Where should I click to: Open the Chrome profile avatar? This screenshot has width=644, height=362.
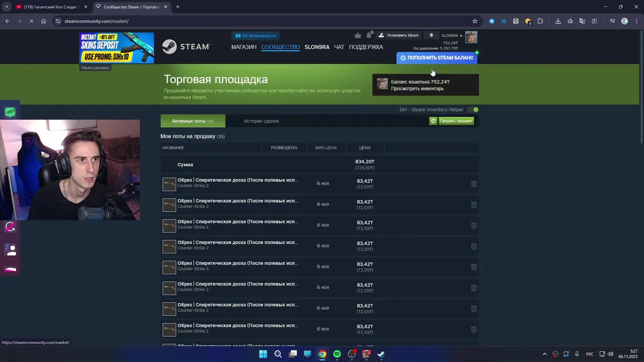(x=624, y=21)
